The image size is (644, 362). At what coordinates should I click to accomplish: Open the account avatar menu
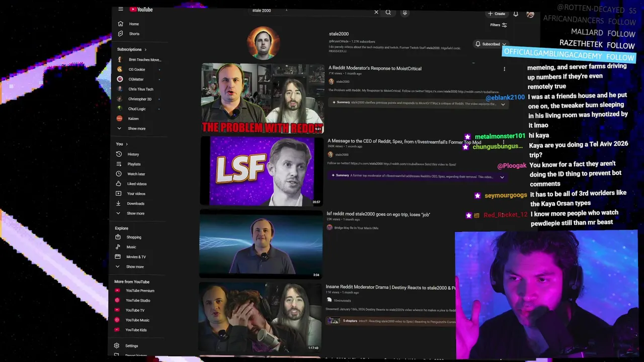(530, 14)
